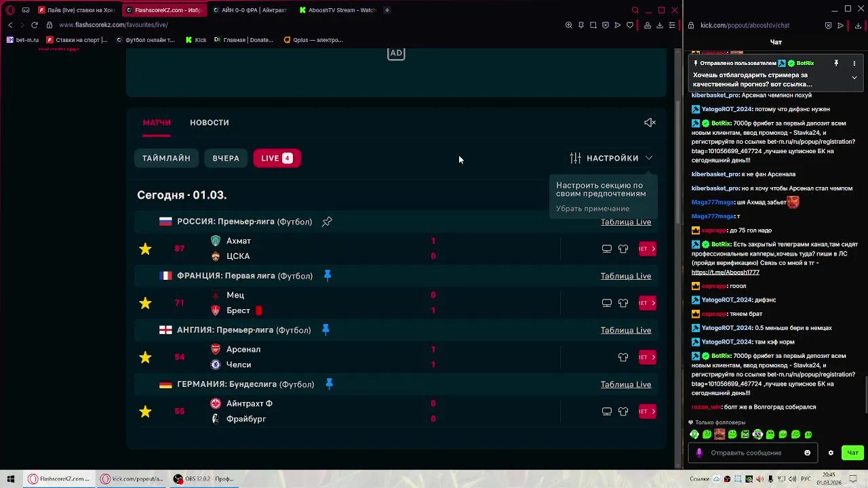
Task: Mute sound notifications with speaker icon
Action: (x=650, y=123)
